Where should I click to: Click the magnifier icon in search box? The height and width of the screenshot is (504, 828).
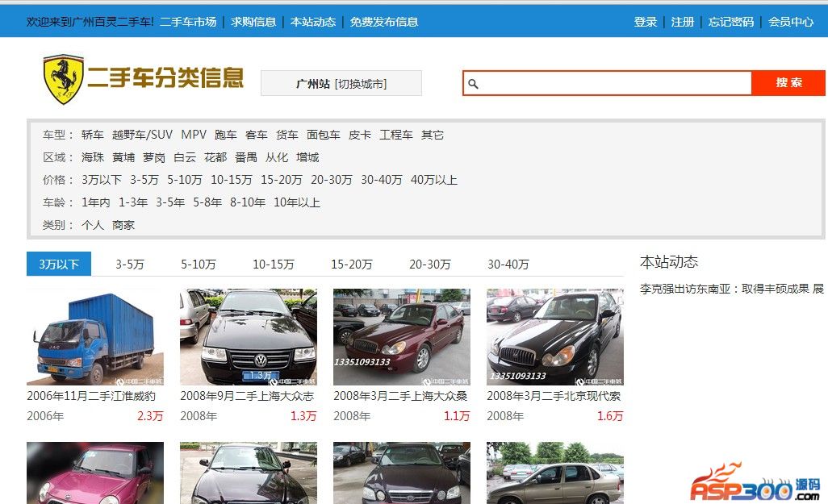[473, 83]
